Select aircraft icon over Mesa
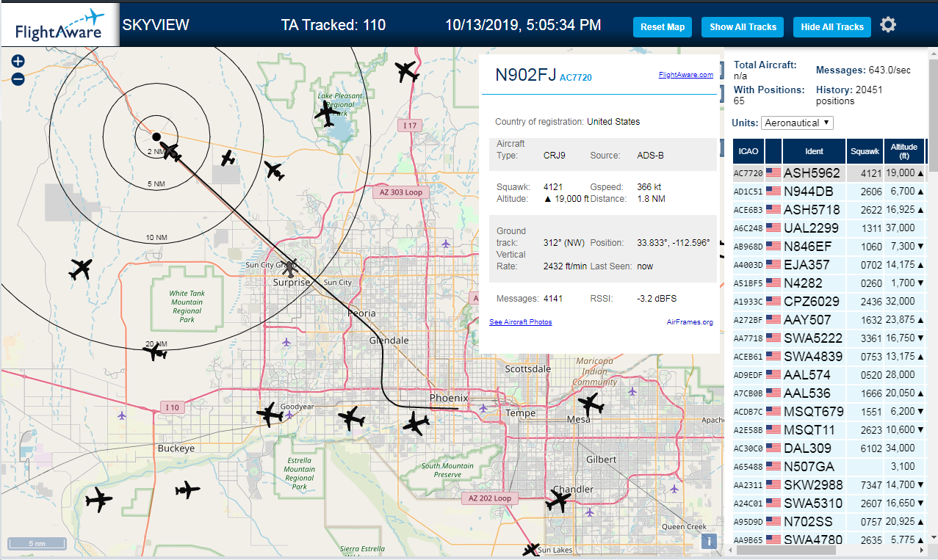 [590, 404]
